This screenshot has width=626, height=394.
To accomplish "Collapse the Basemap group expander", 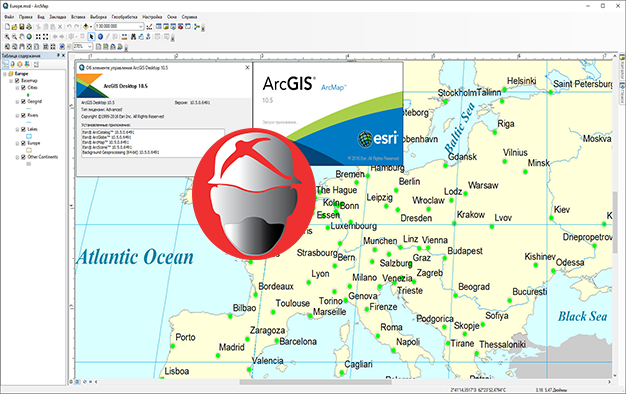I will pyautogui.click(x=11, y=81).
